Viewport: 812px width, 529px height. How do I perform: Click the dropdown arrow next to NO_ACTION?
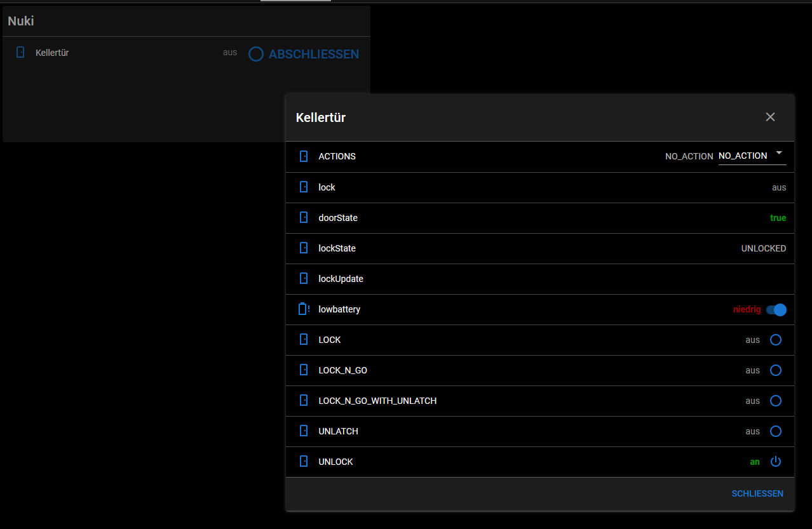(x=779, y=153)
